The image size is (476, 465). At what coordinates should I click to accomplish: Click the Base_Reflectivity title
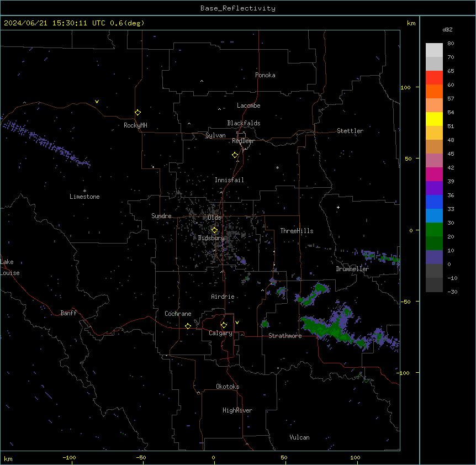coord(238,8)
